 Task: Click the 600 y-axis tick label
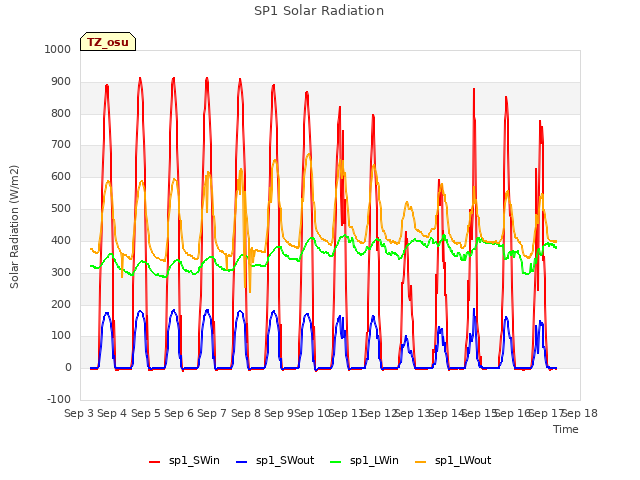pos(61,176)
